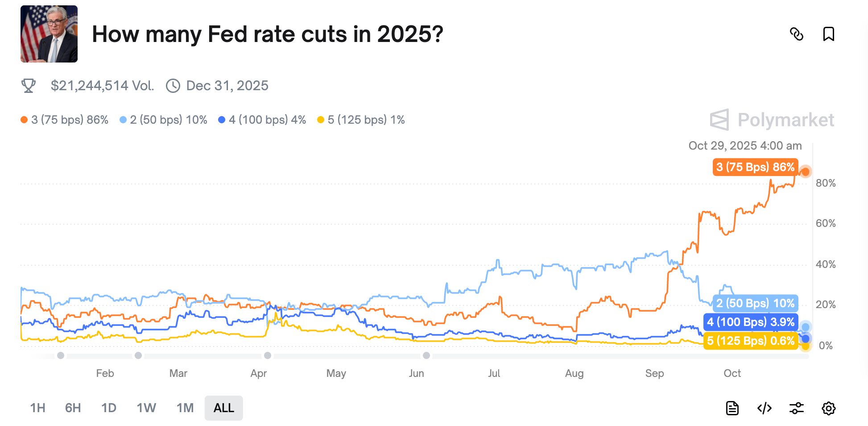Bookmark this Fed rate cuts market
The width and height of the screenshot is (868, 426).
pyautogui.click(x=829, y=34)
